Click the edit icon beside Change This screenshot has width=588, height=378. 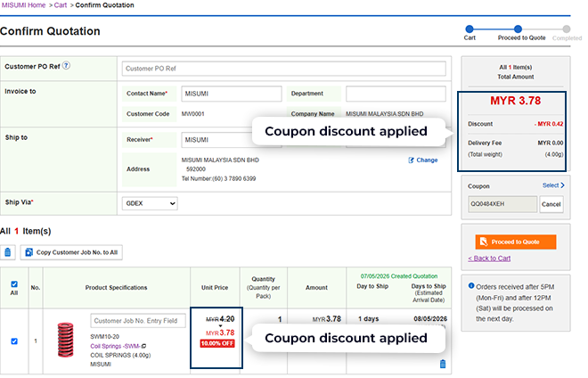pos(411,160)
